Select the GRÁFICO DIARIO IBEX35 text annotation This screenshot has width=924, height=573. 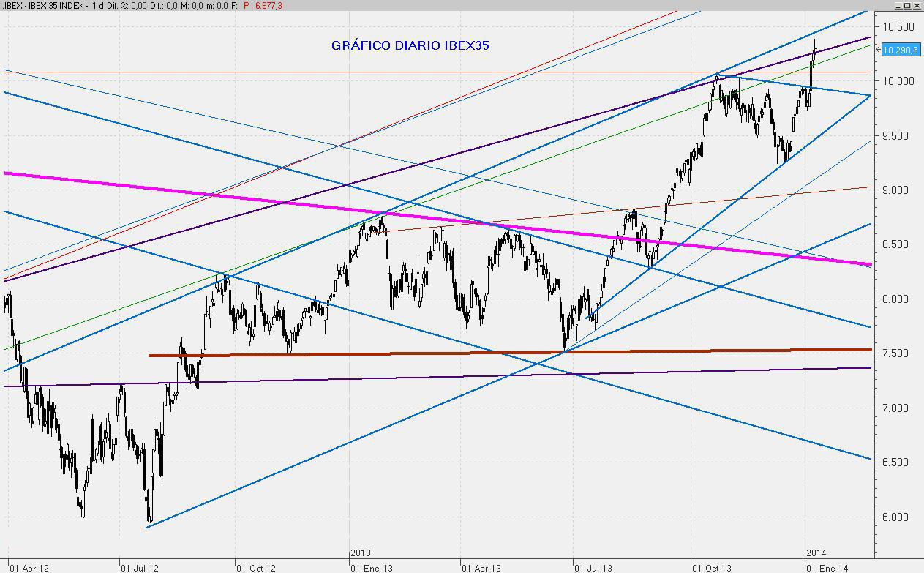410,45
